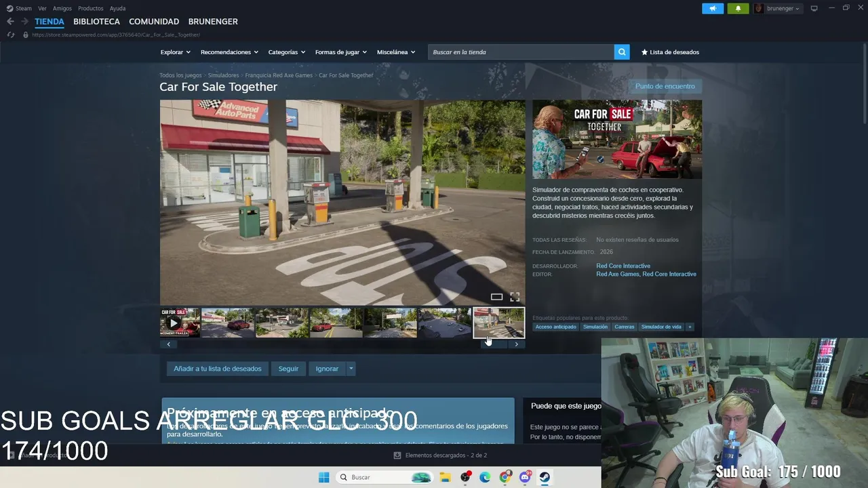The width and height of the screenshot is (868, 488).
Task: Click the announcements megaphone icon
Action: (x=712, y=8)
